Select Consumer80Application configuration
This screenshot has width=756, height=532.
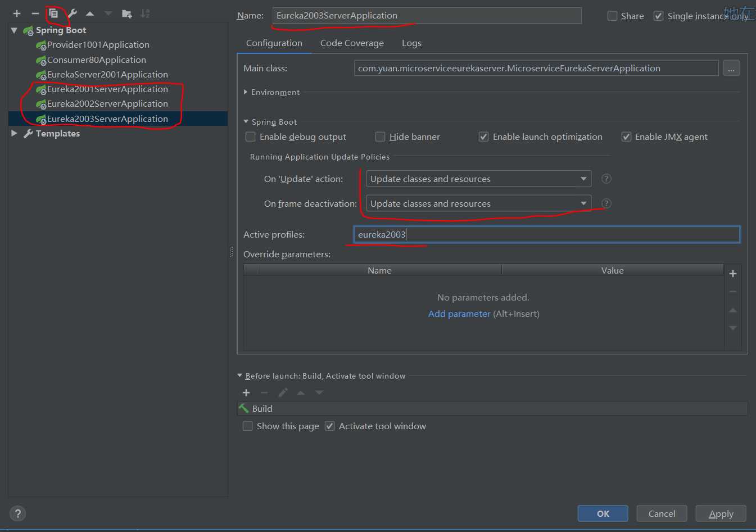pos(97,60)
